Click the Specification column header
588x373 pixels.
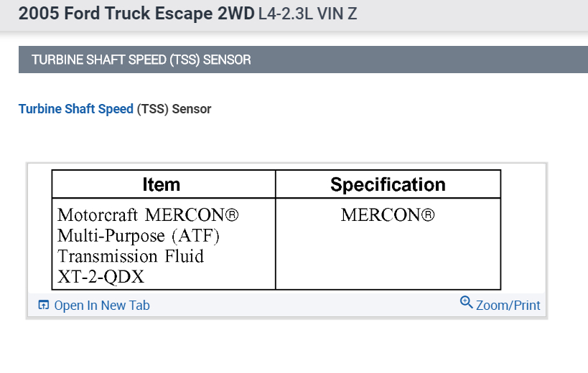click(388, 184)
